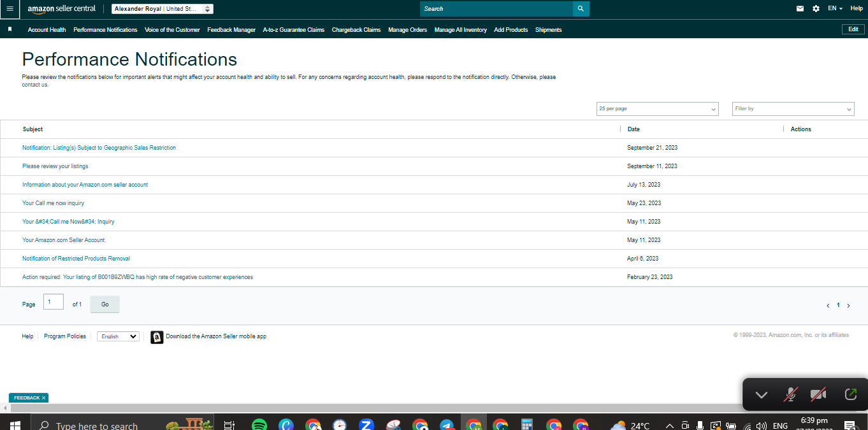Open Geographic Sales Restriction notification

point(99,148)
